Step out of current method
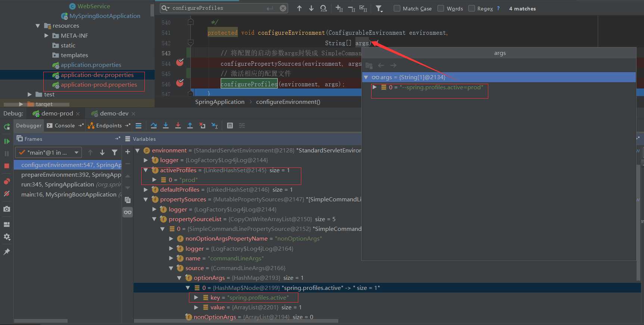This screenshot has width=644, height=325. click(190, 126)
